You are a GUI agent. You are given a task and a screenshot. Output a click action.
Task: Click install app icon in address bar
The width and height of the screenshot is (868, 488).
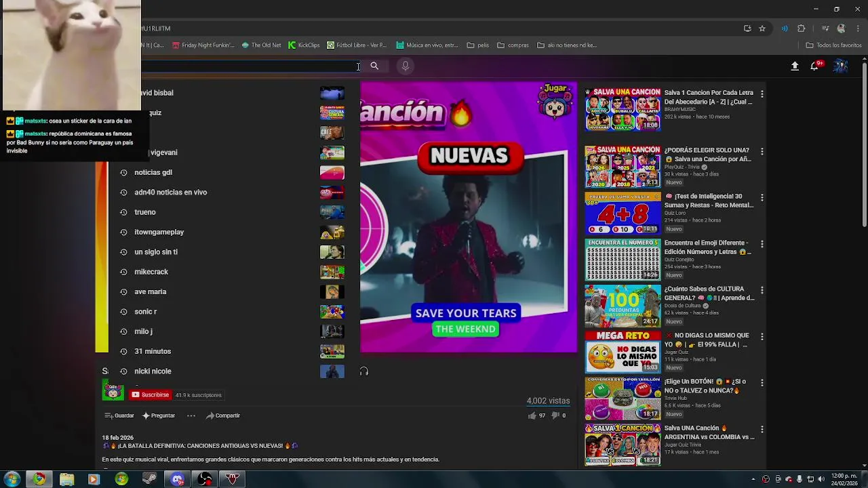(x=747, y=28)
